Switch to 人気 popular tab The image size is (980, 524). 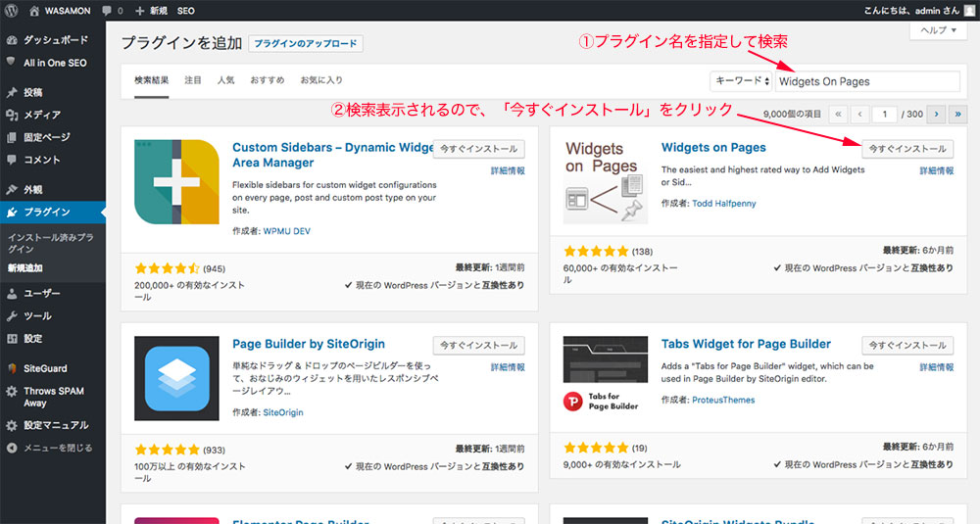tap(225, 80)
